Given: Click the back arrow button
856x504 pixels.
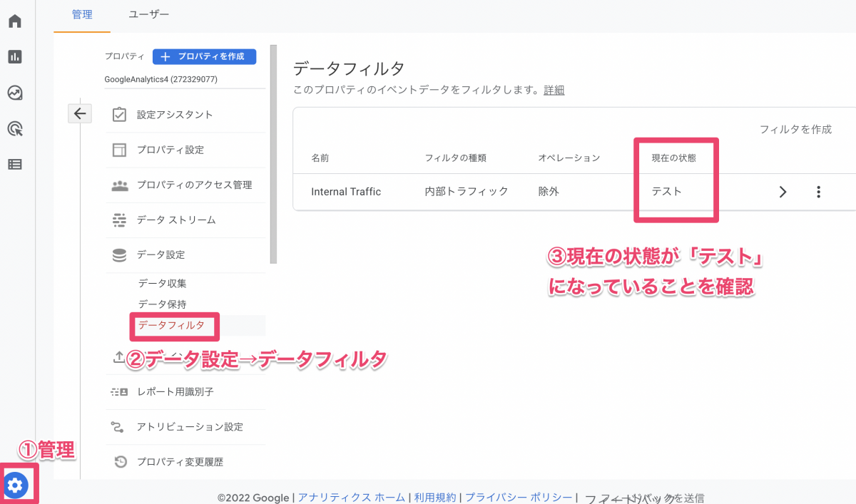Looking at the screenshot, I should click(x=79, y=113).
